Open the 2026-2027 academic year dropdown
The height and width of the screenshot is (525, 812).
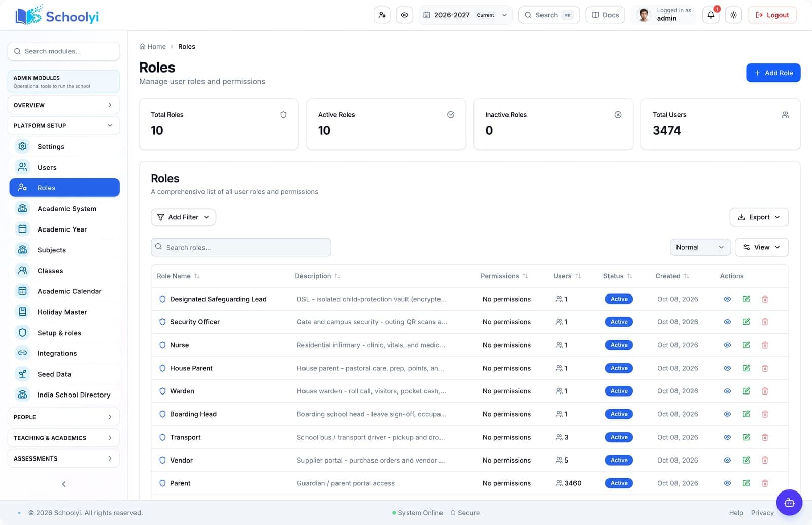click(465, 15)
